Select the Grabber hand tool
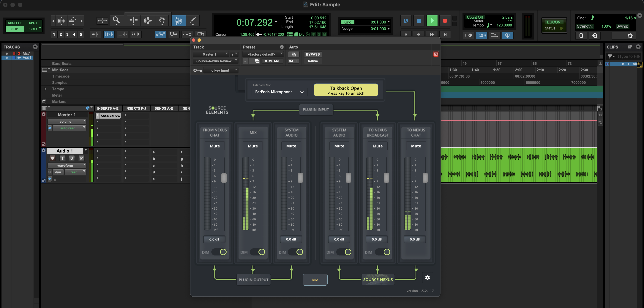 point(162,20)
